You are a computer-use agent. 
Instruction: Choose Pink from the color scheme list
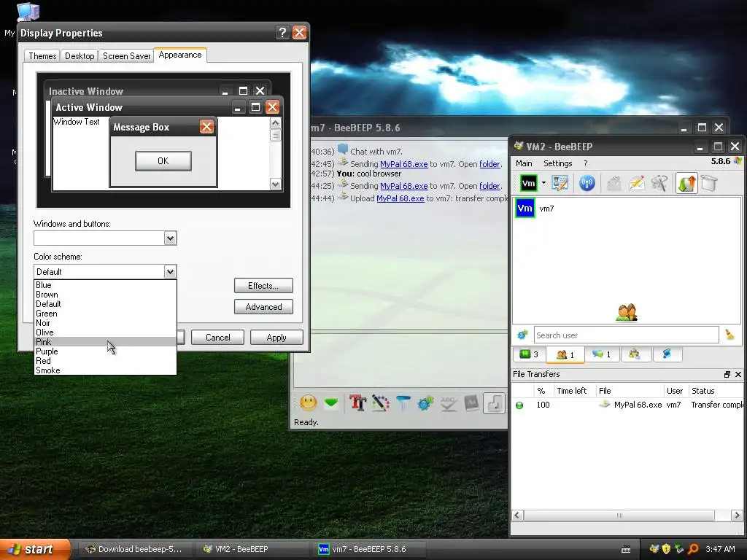tap(105, 342)
